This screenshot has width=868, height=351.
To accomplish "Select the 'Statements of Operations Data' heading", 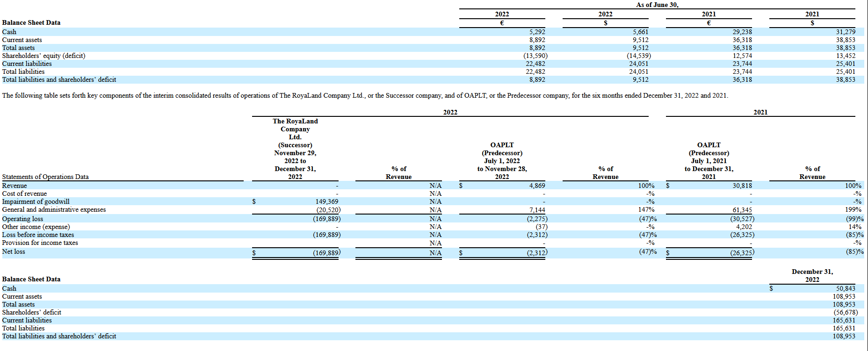I will coord(45,177).
